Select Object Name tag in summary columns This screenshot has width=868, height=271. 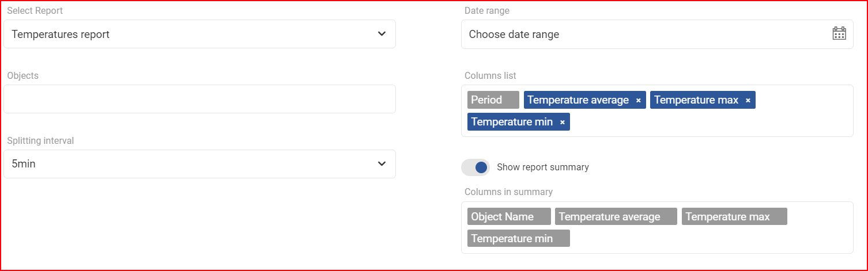point(509,216)
